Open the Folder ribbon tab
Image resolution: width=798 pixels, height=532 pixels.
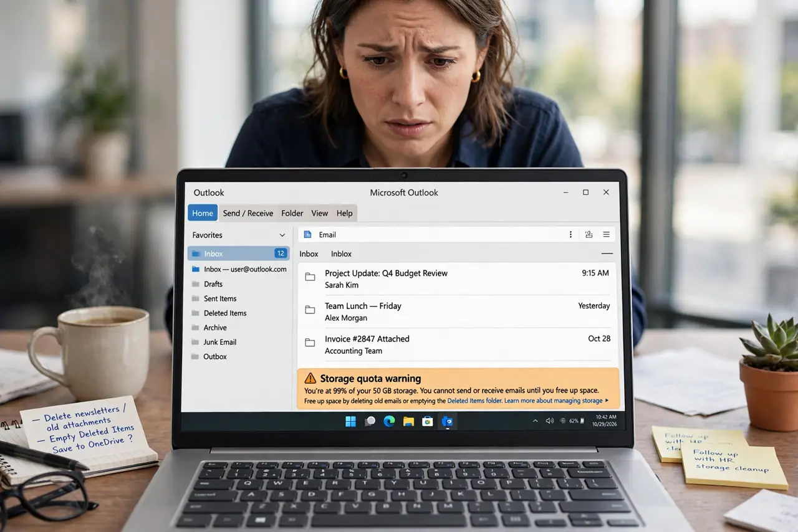click(x=292, y=213)
